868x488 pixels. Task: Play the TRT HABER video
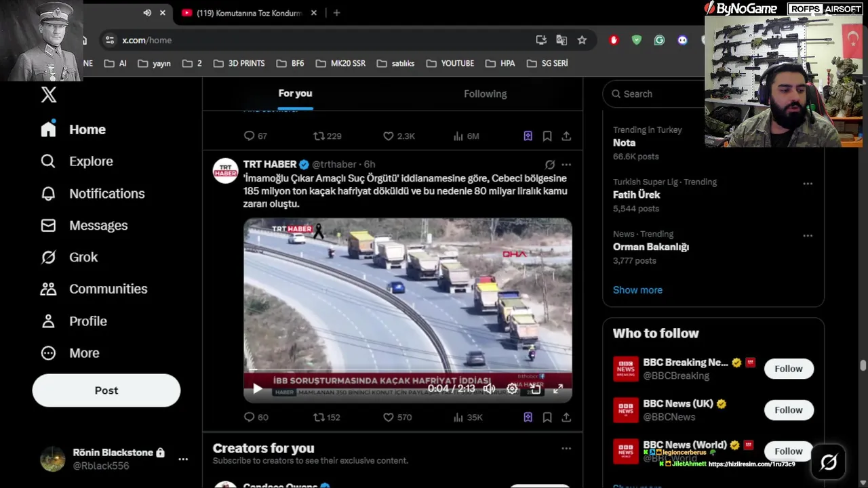(x=257, y=389)
